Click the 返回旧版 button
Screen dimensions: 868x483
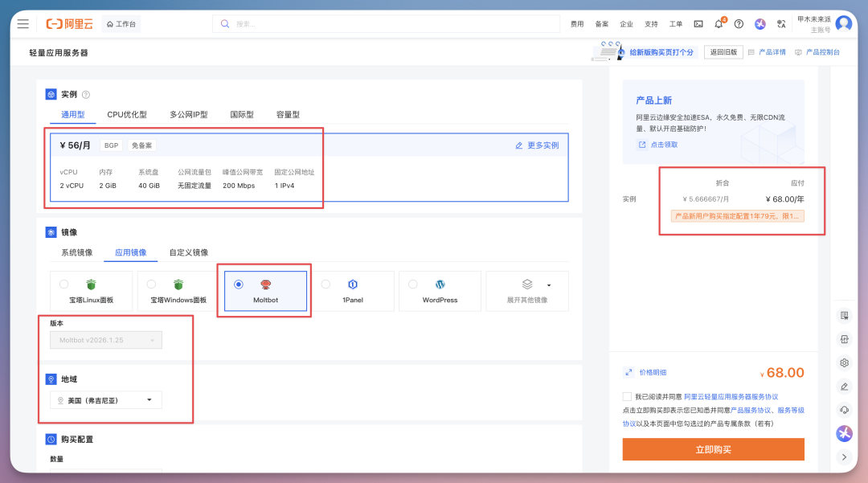pos(723,52)
